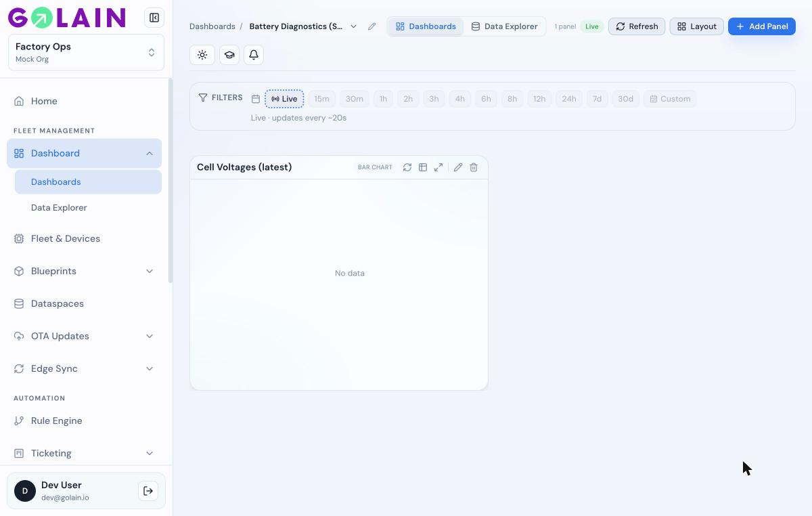This screenshot has width=812, height=516.
Task: Select the 7d time range
Action: (597, 99)
